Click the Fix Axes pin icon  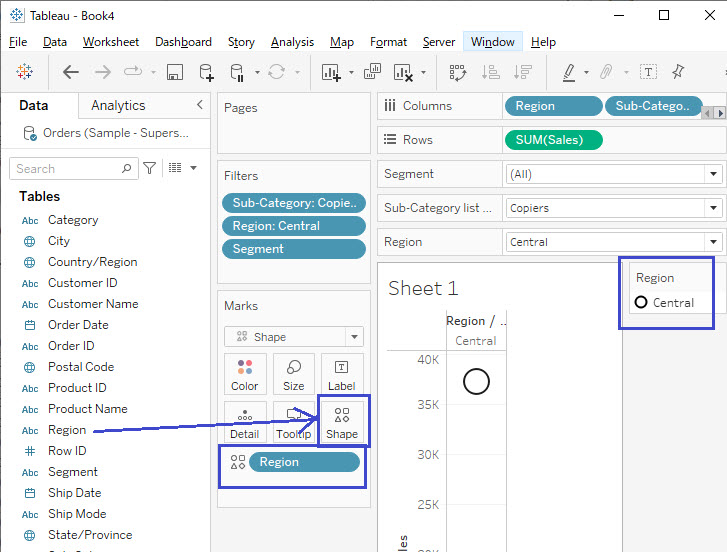click(678, 72)
